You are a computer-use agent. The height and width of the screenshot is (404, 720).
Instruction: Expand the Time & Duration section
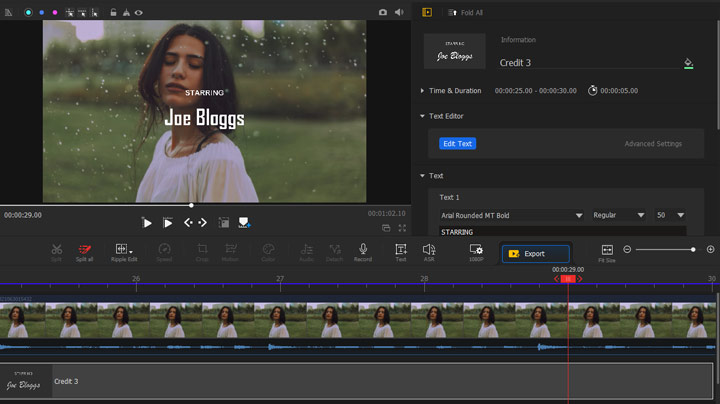coord(423,91)
